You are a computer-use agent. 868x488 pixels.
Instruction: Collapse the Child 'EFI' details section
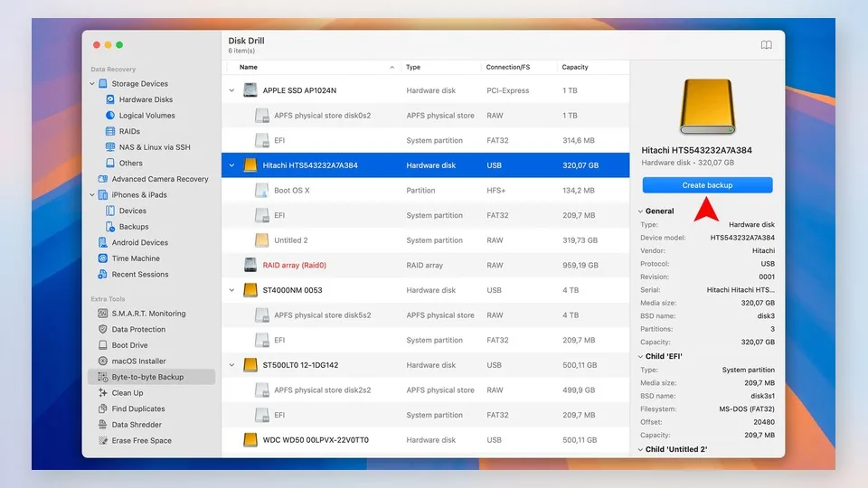click(640, 356)
